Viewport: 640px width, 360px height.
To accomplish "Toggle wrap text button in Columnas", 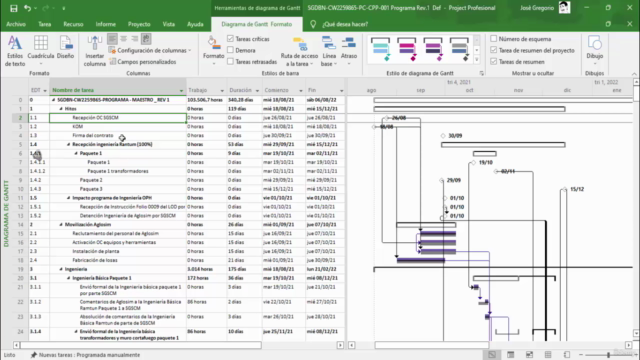I will [x=146, y=39].
